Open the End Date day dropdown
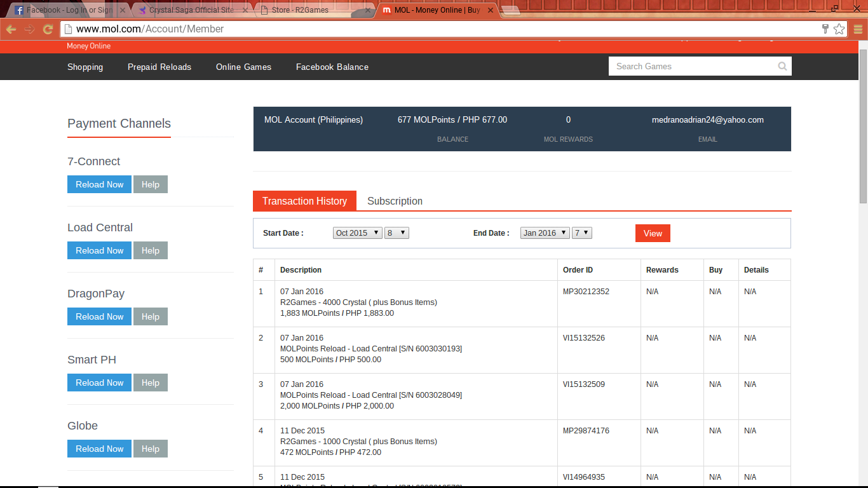Screen dimensions: 868x488 point(582,233)
